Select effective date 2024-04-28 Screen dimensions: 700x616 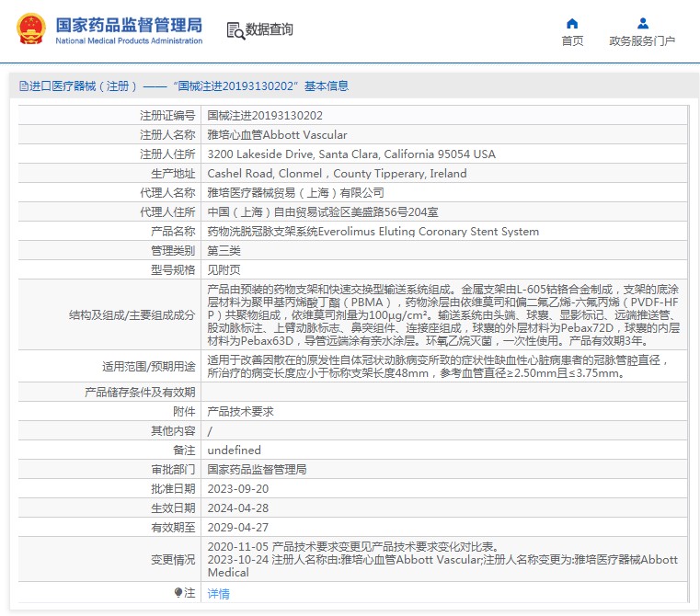coord(238,508)
